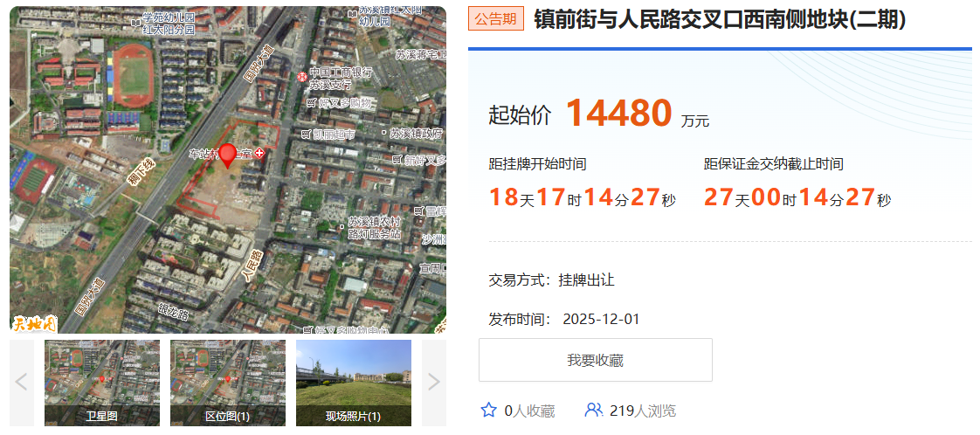Viewport: 980px width, 435px height.
Task: View the 现场照片(1) thumbnail
Action: [354, 382]
